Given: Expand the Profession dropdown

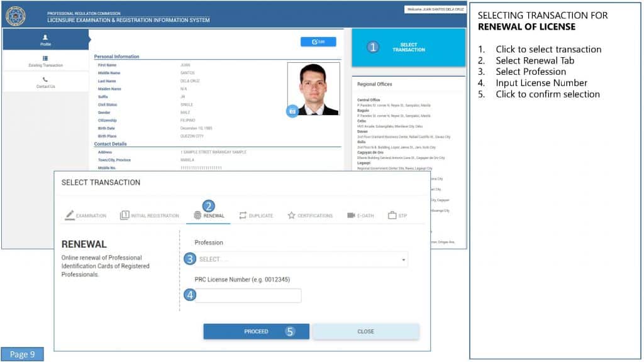Looking at the screenshot, I should click(x=302, y=259).
